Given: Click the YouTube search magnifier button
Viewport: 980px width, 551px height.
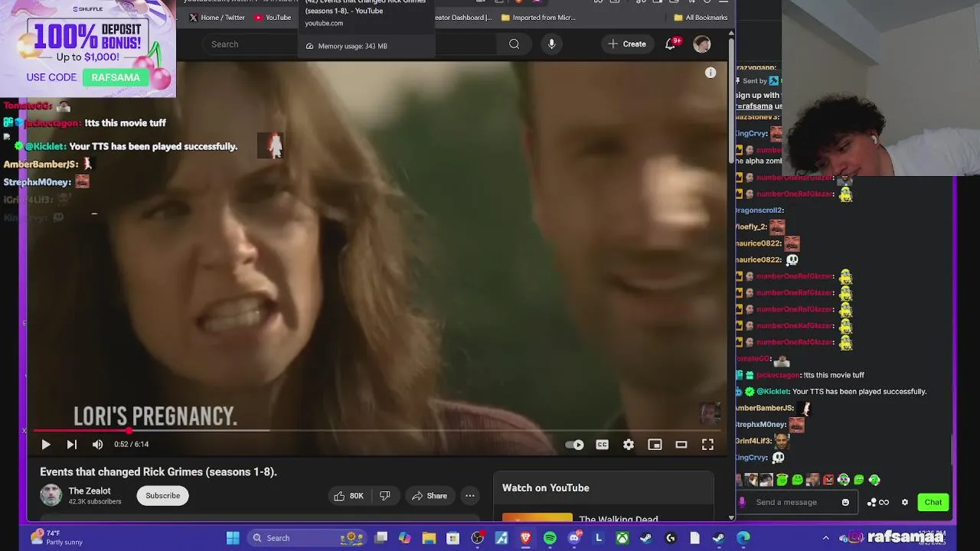Looking at the screenshot, I should point(514,44).
